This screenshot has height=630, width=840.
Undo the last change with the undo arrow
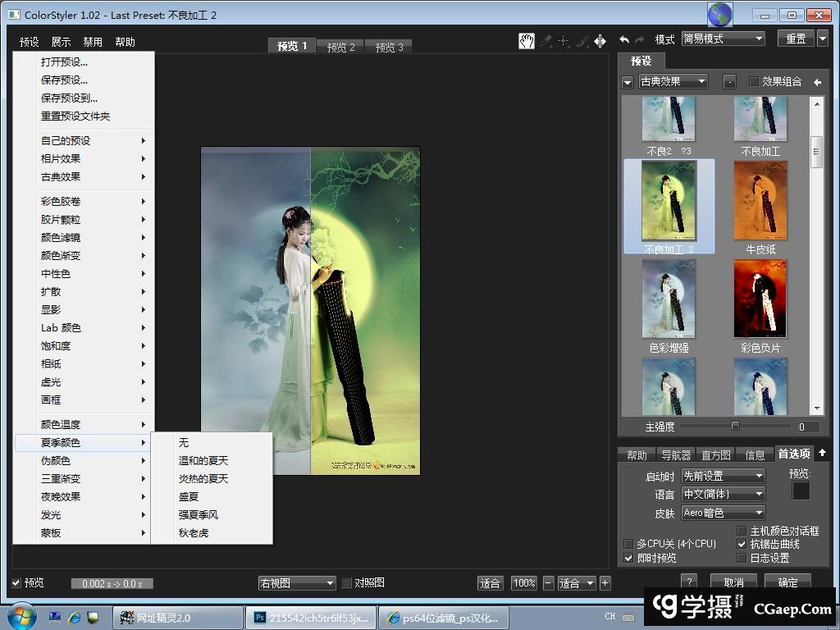pos(624,39)
